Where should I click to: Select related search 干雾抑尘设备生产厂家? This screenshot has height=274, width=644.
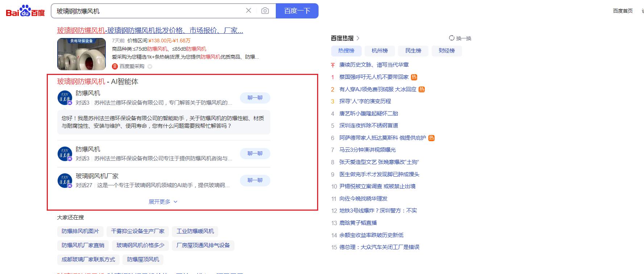(138, 231)
